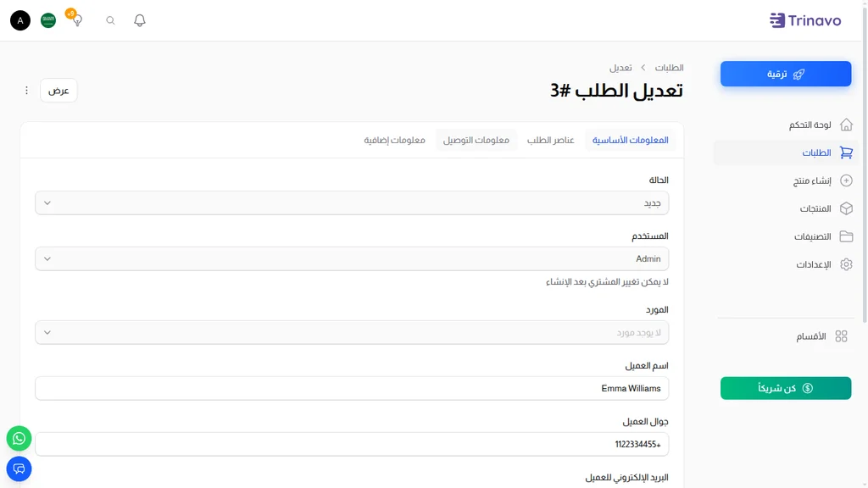Image resolution: width=868 pixels, height=488 pixels.
Task: Open the notifications bell
Action: point(140,20)
